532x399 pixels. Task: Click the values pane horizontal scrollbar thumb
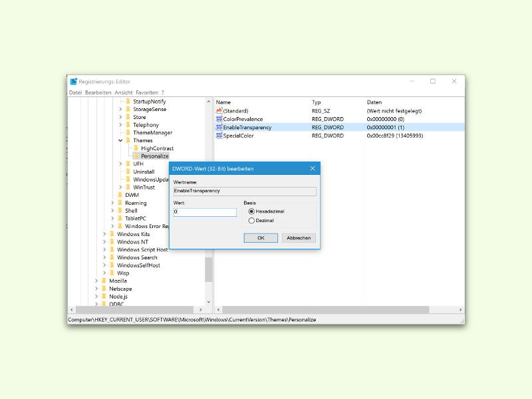pos(325,310)
